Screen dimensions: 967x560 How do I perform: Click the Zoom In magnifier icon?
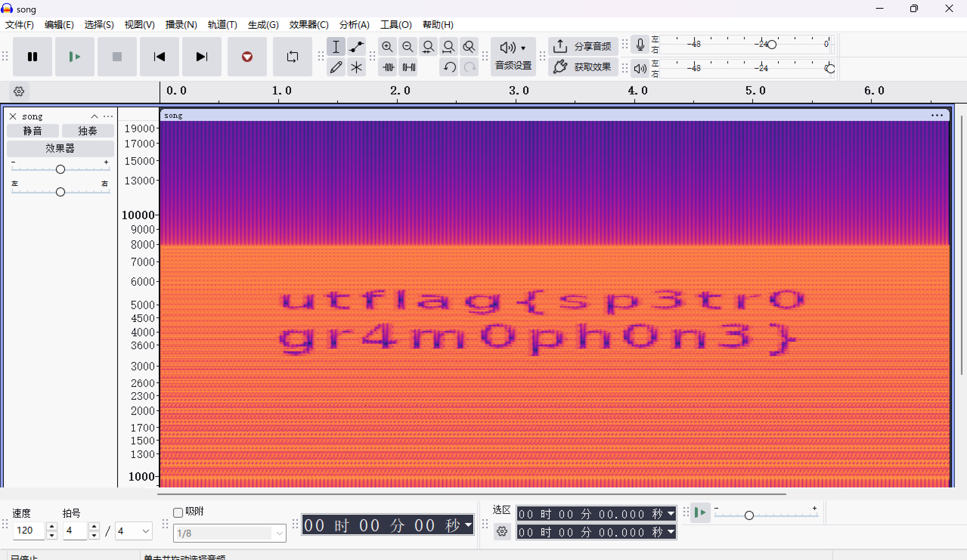(x=387, y=47)
